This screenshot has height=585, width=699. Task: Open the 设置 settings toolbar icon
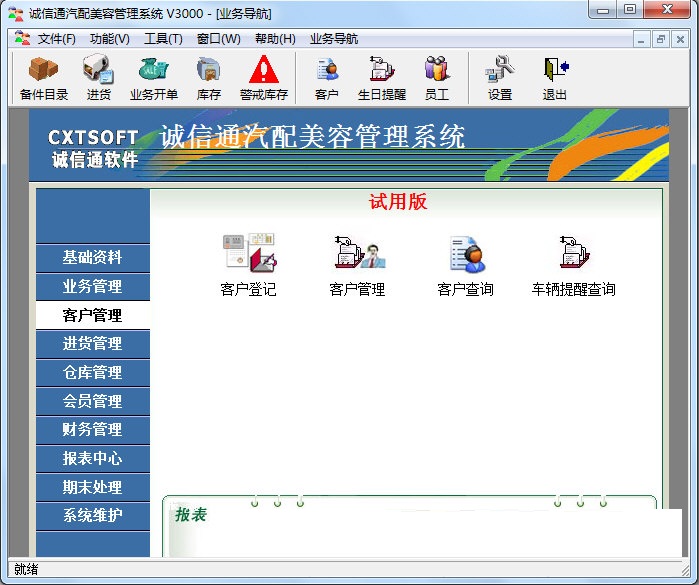click(x=500, y=78)
